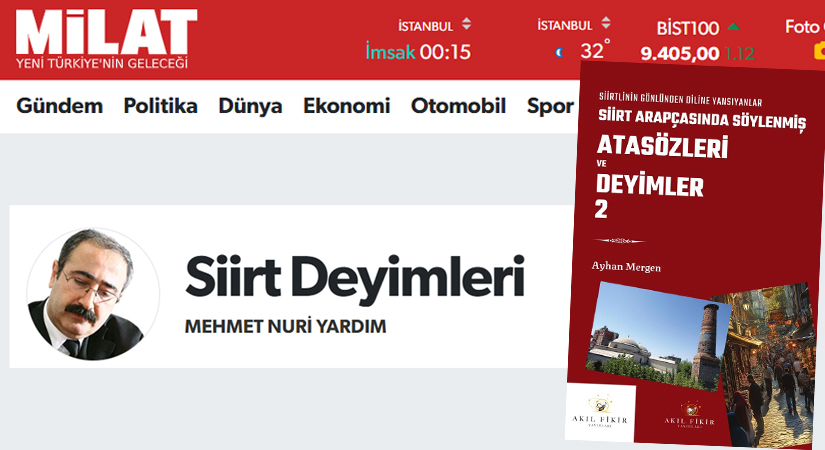The height and width of the screenshot is (450, 825).
Task: Go to the Spor section
Action: point(550,107)
